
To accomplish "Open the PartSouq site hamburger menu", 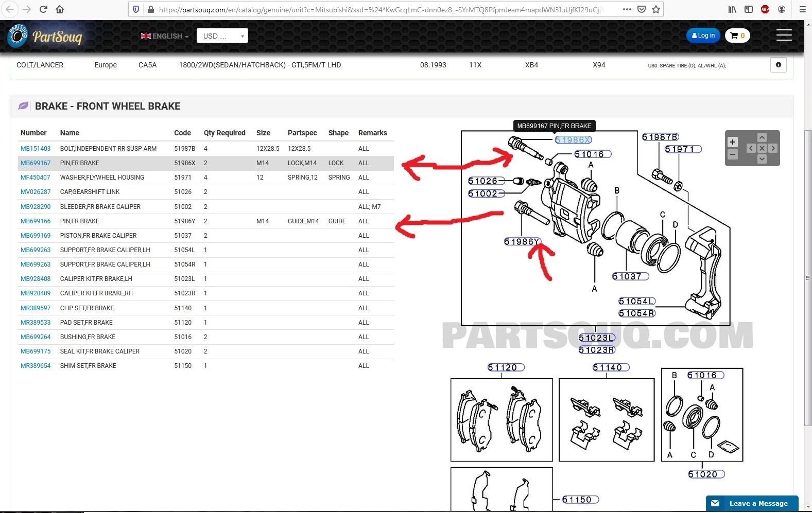I will [784, 35].
